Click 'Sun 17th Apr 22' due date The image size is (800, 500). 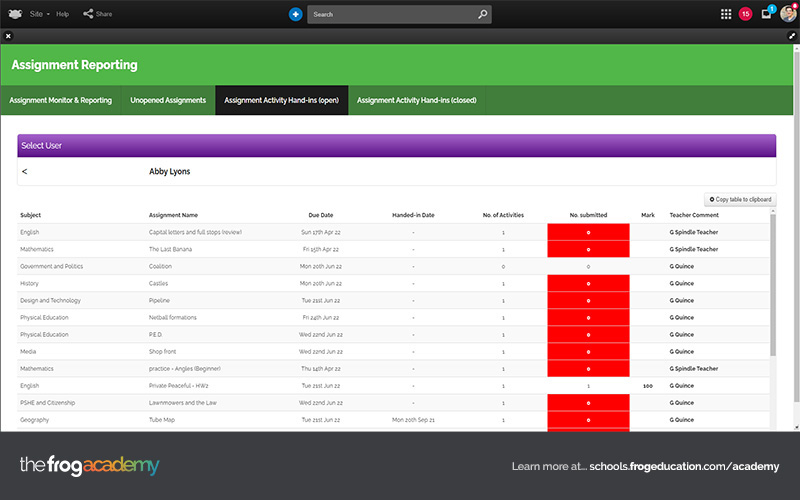click(321, 232)
